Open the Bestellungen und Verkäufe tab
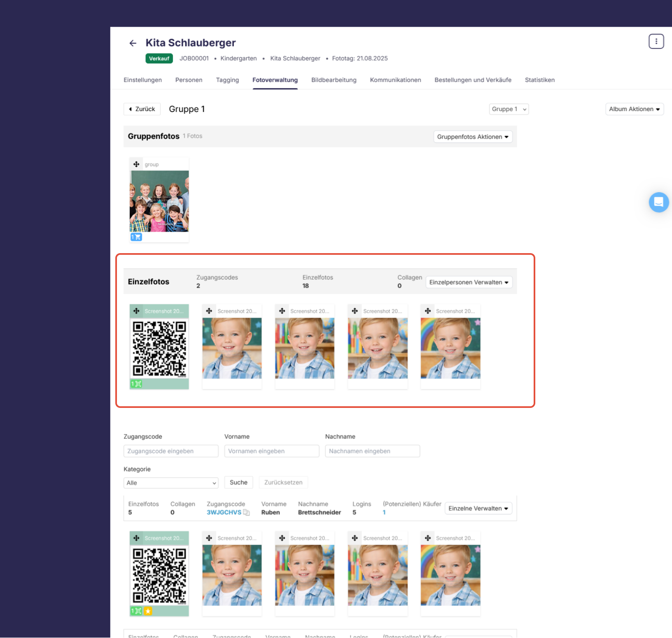The width and height of the screenshot is (672, 638). pos(473,80)
